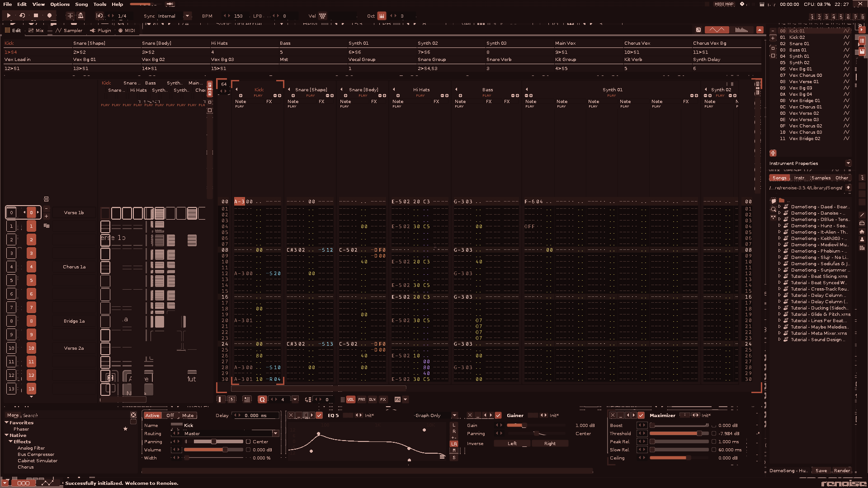Click the Save button in browser
The height and width of the screenshot is (488, 868).
click(821, 470)
